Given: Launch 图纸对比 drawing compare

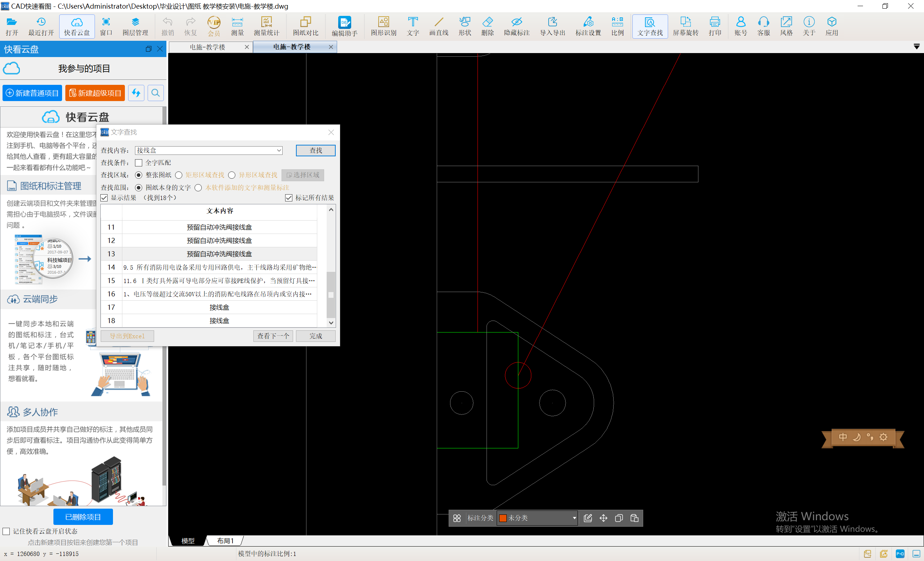Looking at the screenshot, I should click(306, 26).
